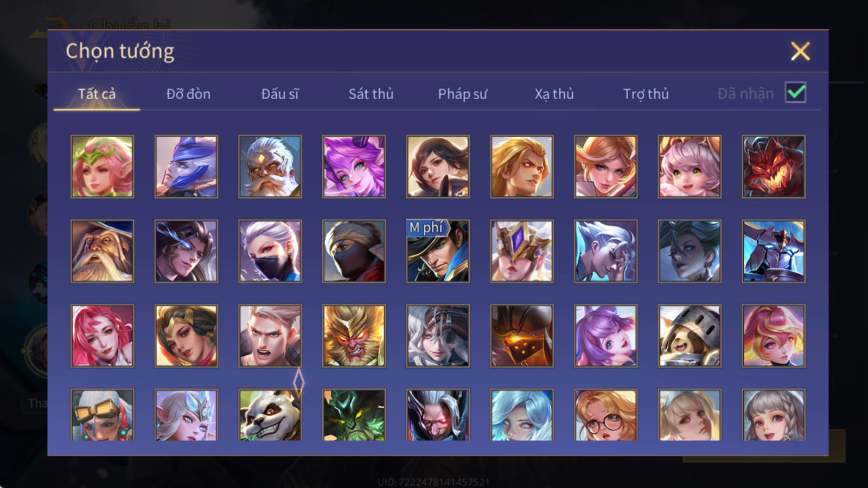Pick the girl with round glasses hero
This screenshot has height=488, width=868.
(605, 415)
